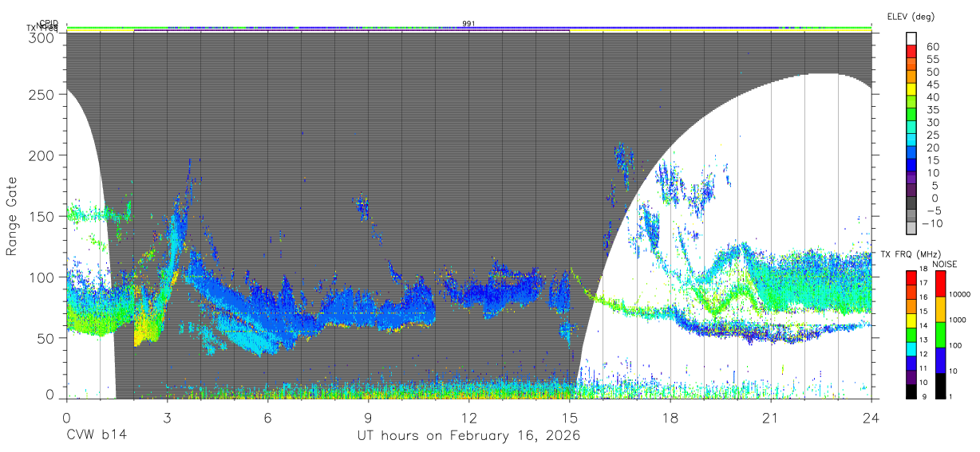Click the '30' ELEV colorbar tick
The width and height of the screenshot is (980, 452).
point(932,123)
